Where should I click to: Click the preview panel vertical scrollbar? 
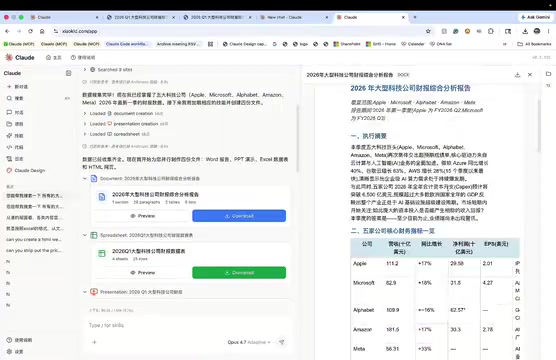(x=539, y=126)
